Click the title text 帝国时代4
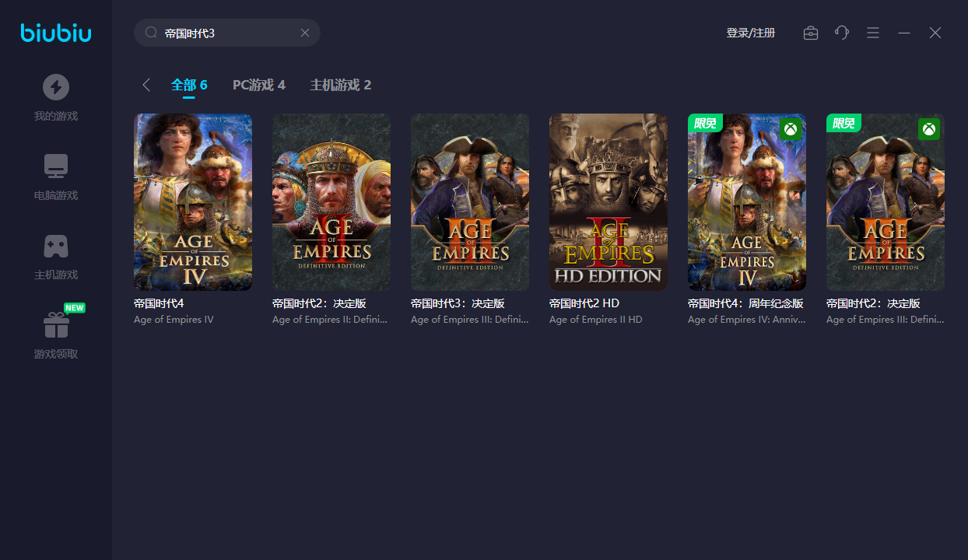The width and height of the screenshot is (968, 560). (x=159, y=303)
